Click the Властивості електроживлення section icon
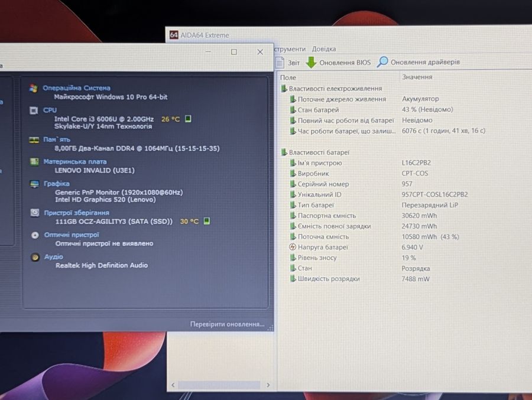Viewport: 532px width, 400px height. [x=284, y=89]
